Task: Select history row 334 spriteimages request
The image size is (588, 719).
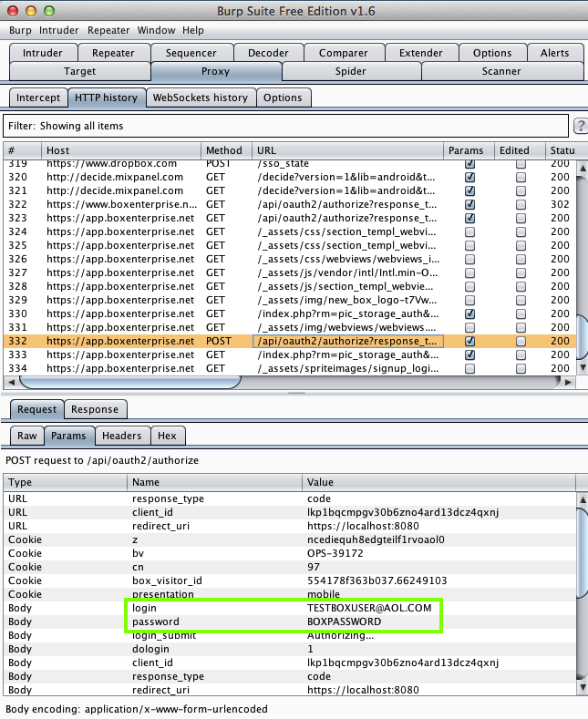Action: coord(290,368)
